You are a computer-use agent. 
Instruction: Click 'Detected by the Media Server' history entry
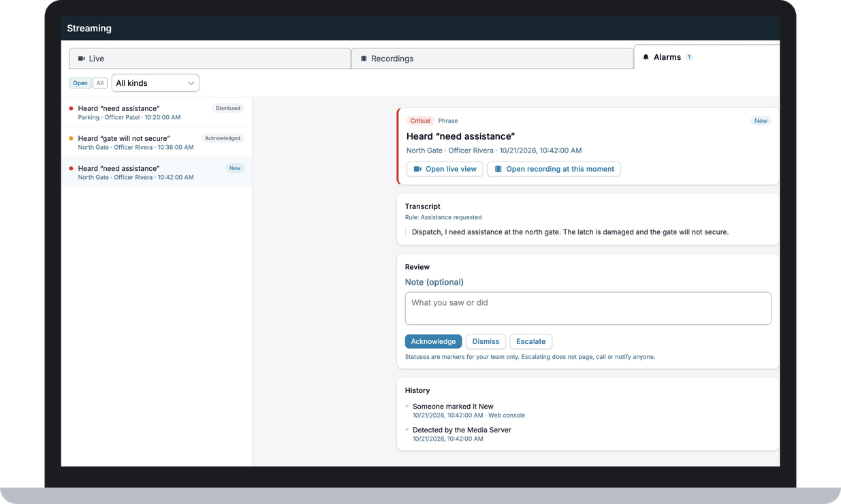(x=462, y=430)
